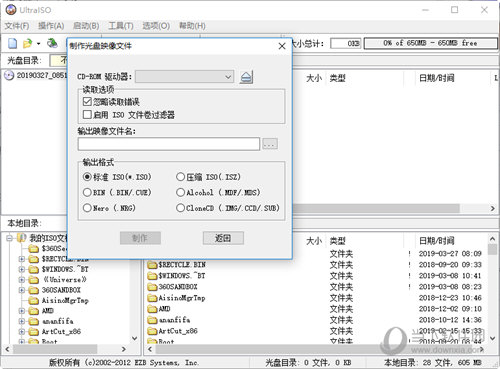Click the date cell 2018-12-23 10:46
Viewport: 500px width, 369px height.
point(450,298)
